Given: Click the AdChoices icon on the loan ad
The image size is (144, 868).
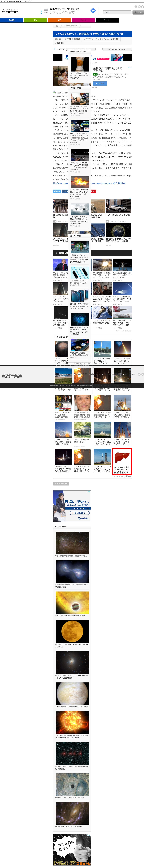Looking at the screenshot, I should (x=129, y=67).
